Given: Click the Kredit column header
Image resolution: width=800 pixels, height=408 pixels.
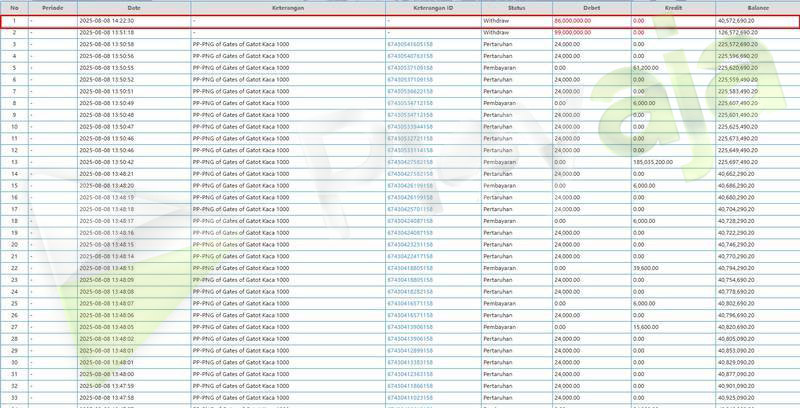Looking at the screenshot, I should 672,7.
